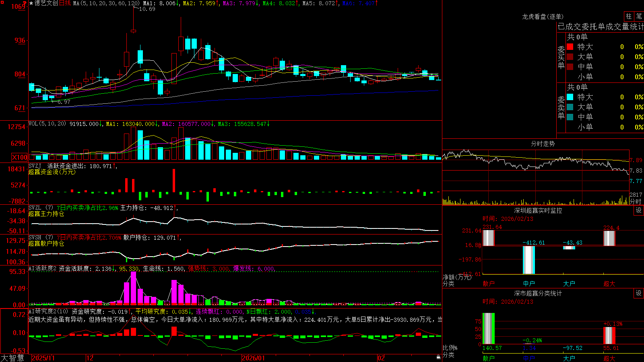Screen dimensions: 644x362
Task: Click the 大智慧 logo at bottom-left
Action: 12,358
